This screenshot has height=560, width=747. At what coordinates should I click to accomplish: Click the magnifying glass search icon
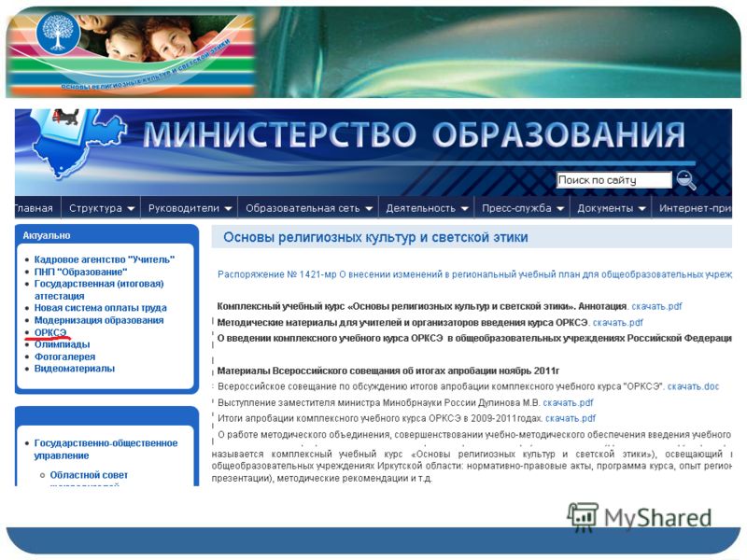686,180
